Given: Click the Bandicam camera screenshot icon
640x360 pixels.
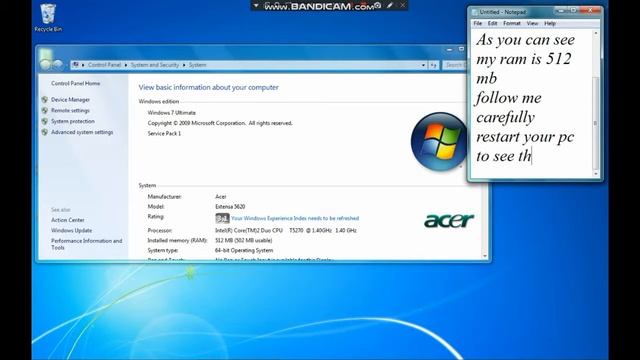Looking at the screenshot, I should point(378,5).
